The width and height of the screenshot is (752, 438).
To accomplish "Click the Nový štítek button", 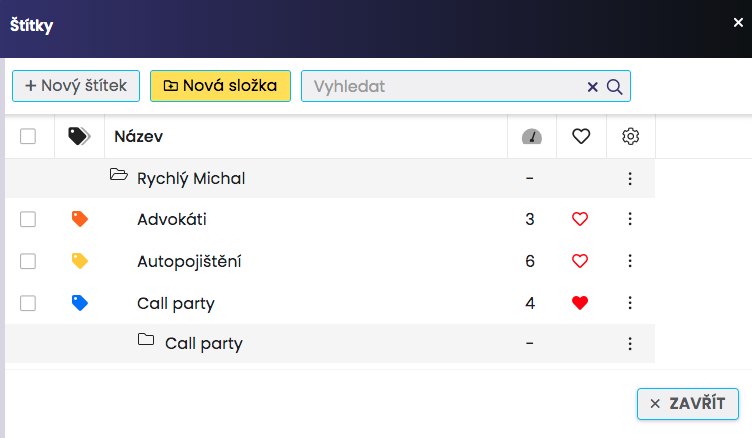I will point(76,86).
